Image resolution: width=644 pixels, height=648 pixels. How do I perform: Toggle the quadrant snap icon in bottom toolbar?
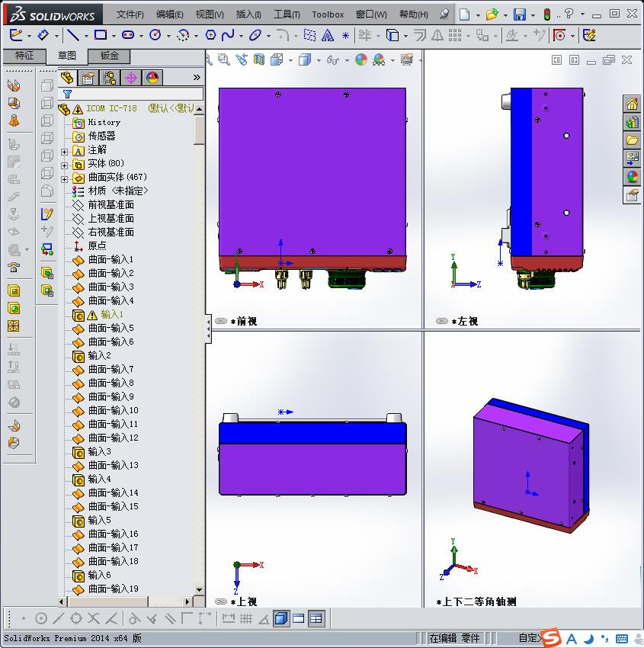(x=76, y=618)
